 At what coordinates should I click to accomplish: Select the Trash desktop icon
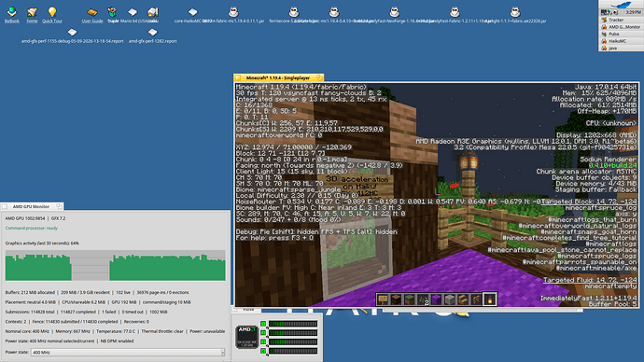112,12
